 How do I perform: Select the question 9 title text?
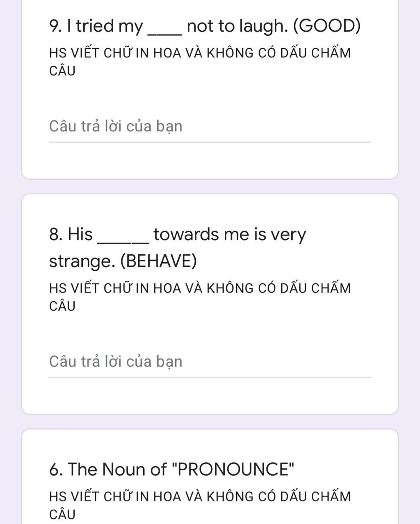coord(205,26)
